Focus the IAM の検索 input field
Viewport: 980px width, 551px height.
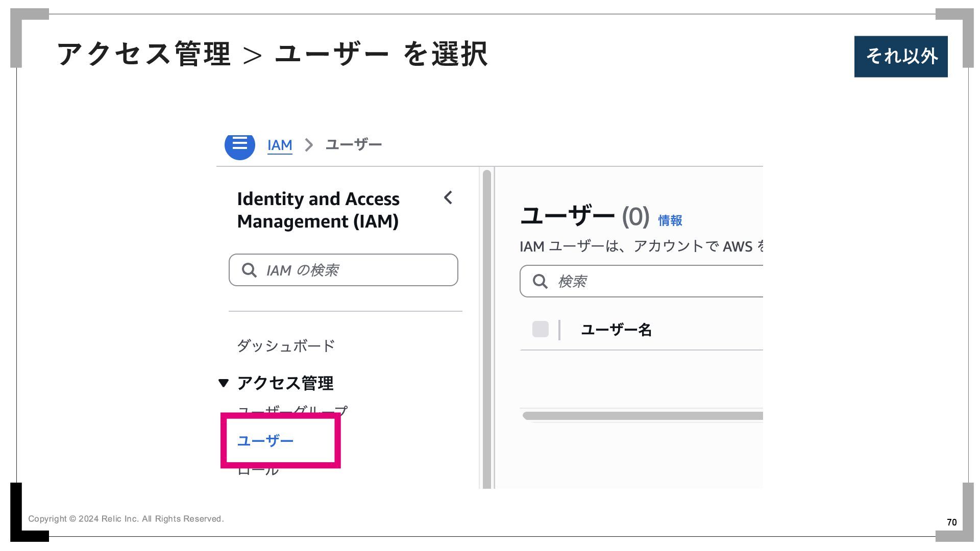tap(344, 270)
